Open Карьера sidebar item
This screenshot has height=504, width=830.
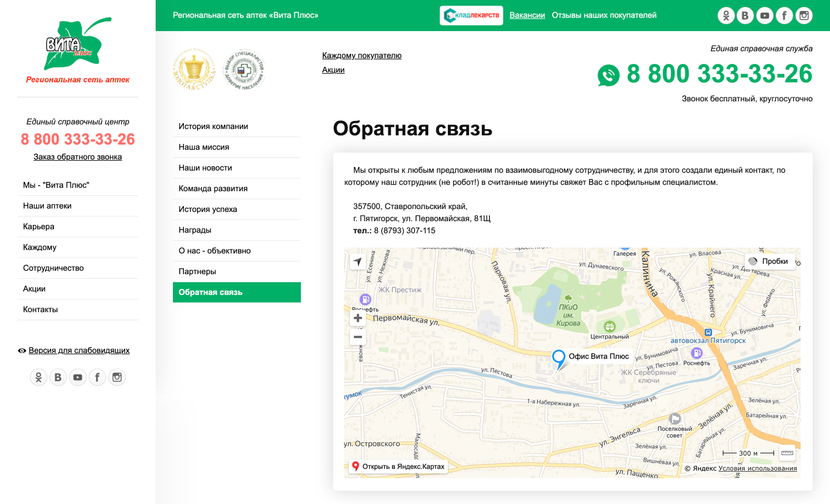pos(78,227)
